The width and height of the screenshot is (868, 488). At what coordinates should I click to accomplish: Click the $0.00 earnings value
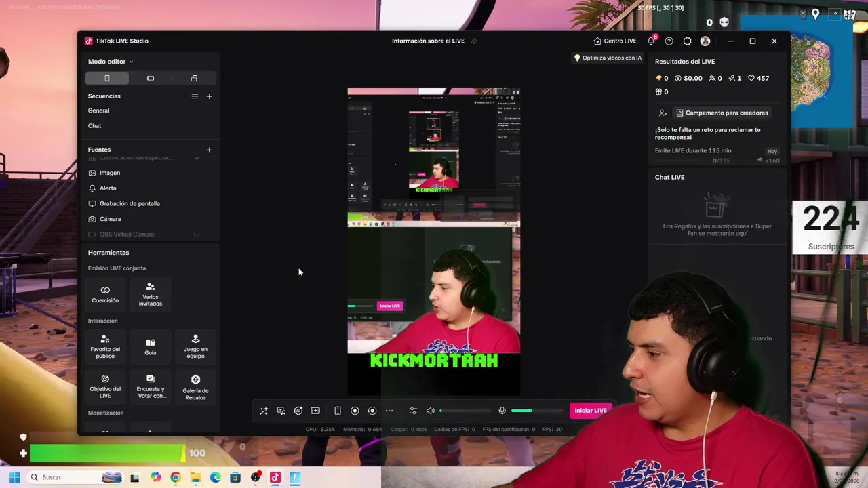[x=688, y=79]
